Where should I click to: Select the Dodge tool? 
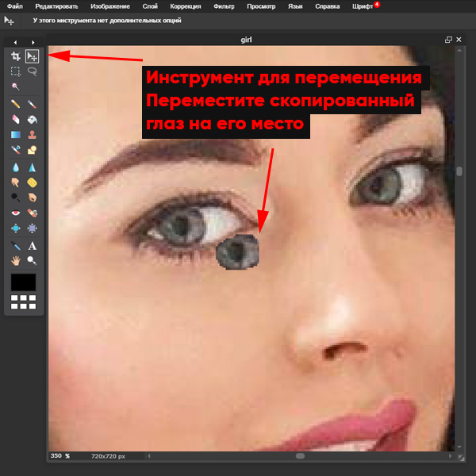(x=16, y=198)
